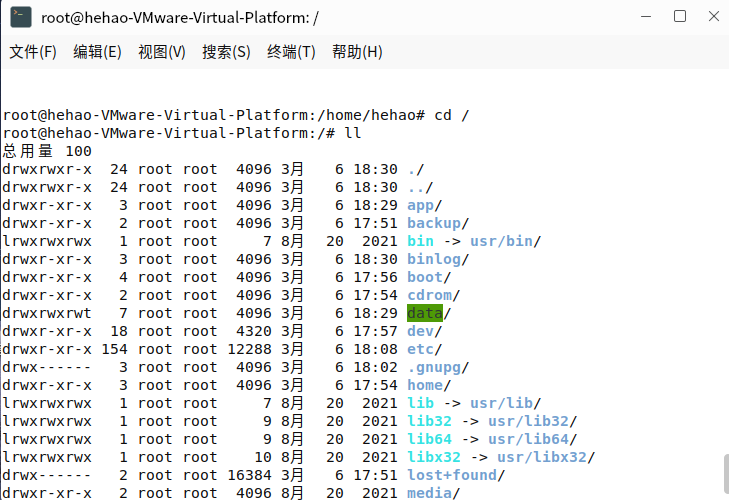The width and height of the screenshot is (729, 500).
Task: Click the 'lib' symlink name
Action: click(420, 403)
